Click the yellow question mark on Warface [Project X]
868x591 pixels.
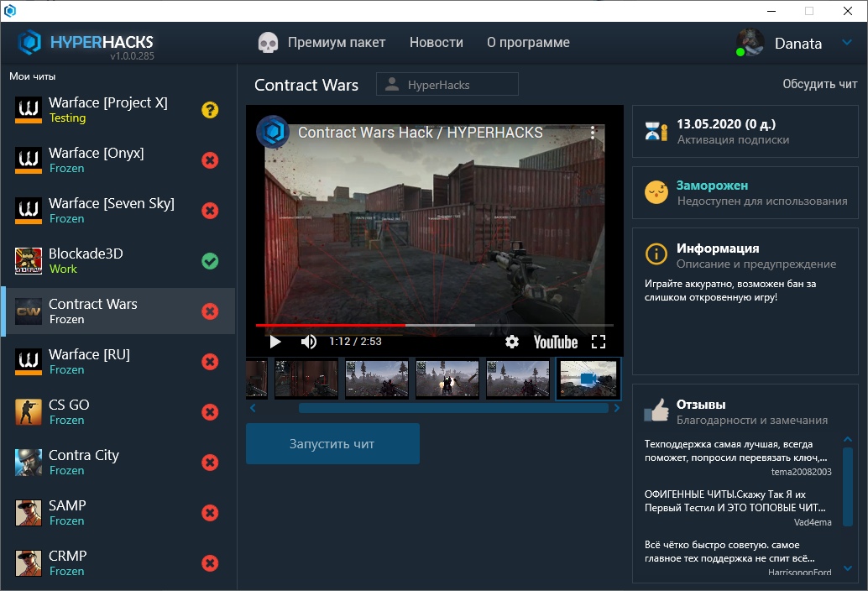(210, 110)
